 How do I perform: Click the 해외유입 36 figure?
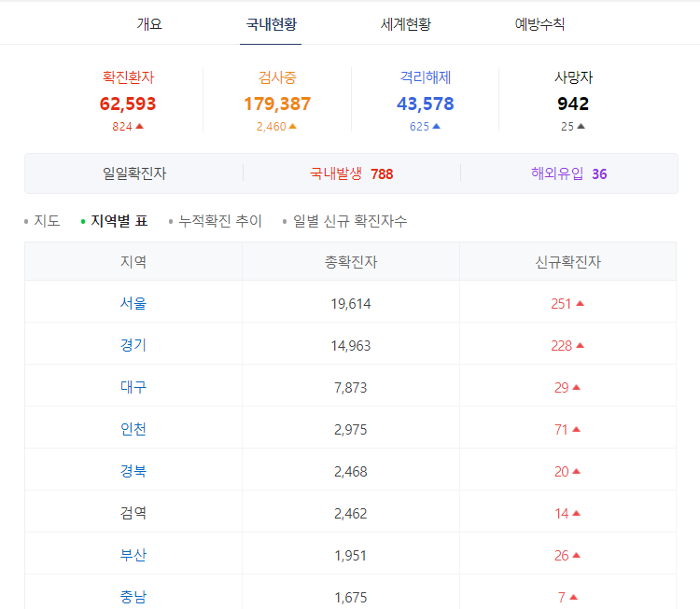click(x=568, y=173)
